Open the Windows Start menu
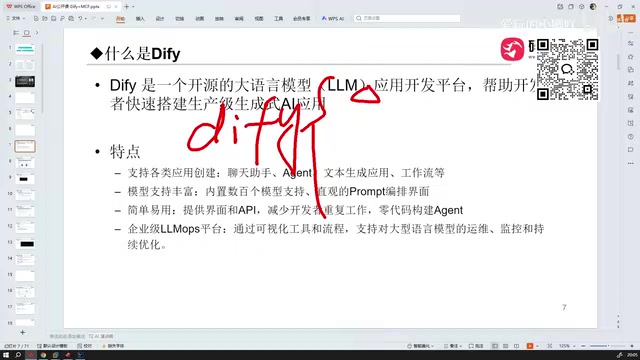 click(x=6, y=355)
